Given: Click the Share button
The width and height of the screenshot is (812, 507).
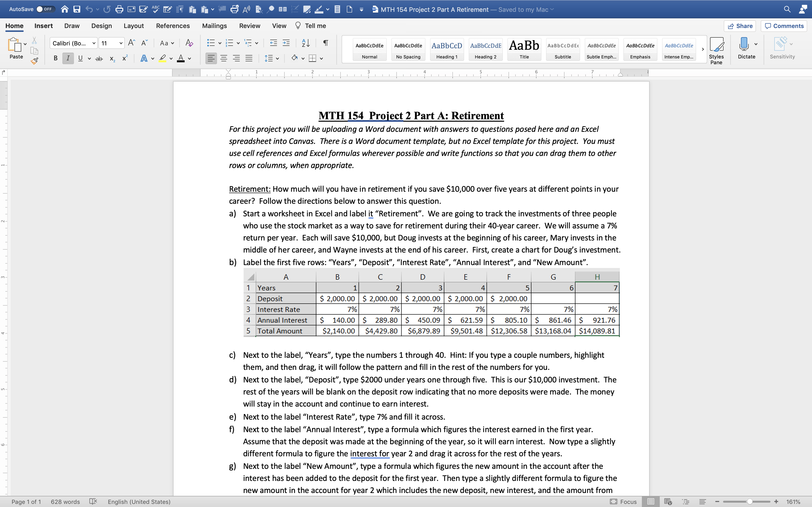Looking at the screenshot, I should click(739, 26).
